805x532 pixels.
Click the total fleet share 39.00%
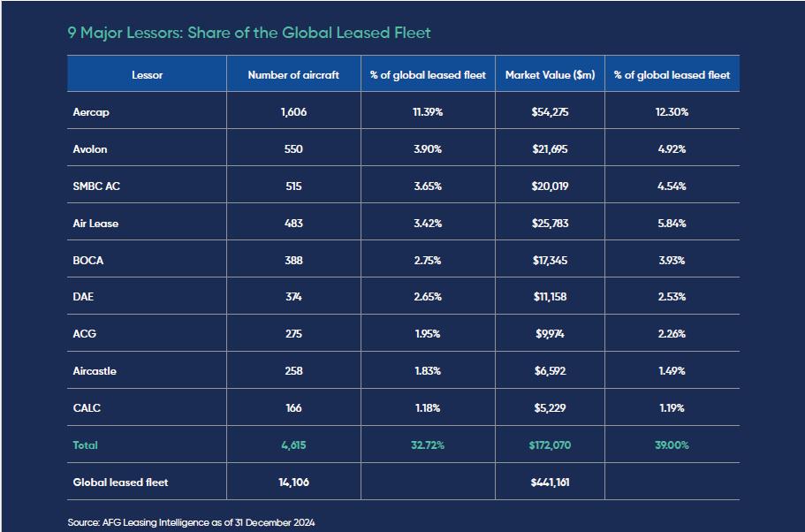click(672, 445)
